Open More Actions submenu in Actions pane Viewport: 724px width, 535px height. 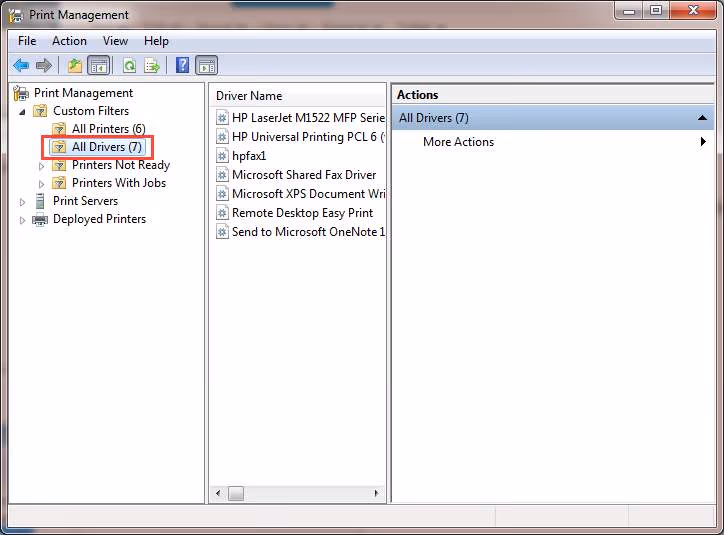point(458,142)
